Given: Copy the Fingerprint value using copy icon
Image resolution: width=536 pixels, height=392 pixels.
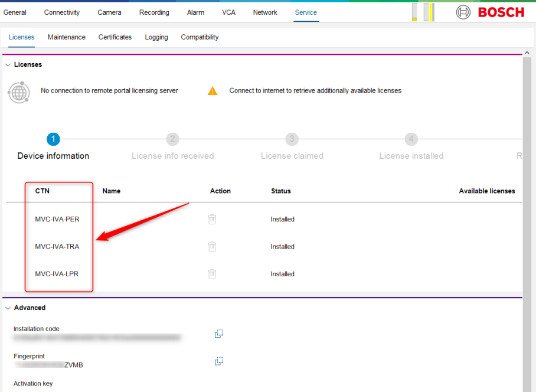Looking at the screenshot, I should (x=218, y=361).
